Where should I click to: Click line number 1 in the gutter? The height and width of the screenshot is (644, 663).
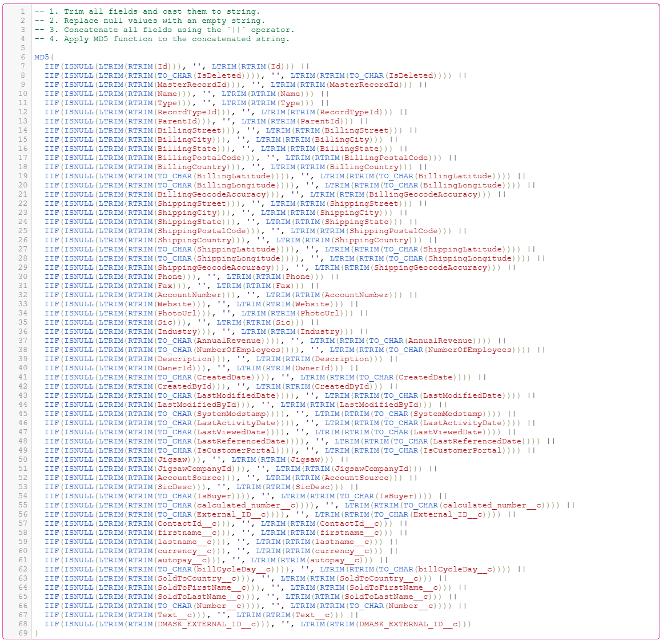coord(23,11)
